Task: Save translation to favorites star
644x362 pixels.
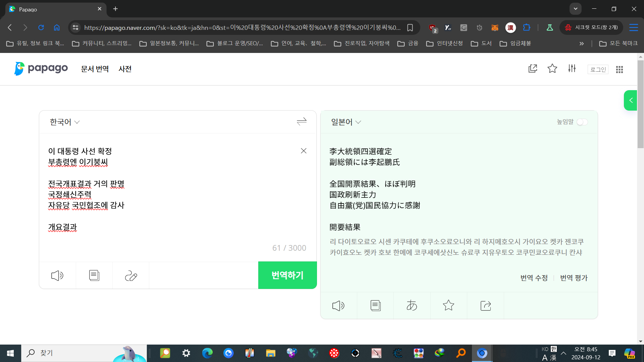Action: point(448,306)
